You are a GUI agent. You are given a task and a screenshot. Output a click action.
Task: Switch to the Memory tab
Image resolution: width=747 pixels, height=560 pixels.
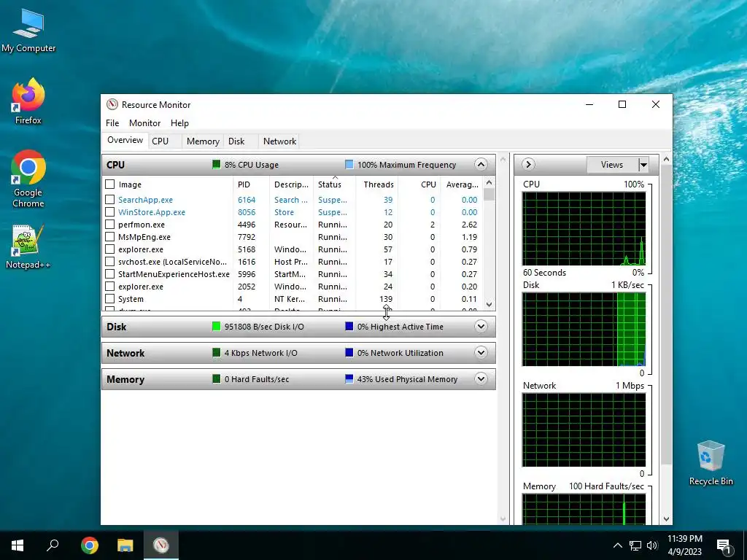pyautogui.click(x=203, y=141)
